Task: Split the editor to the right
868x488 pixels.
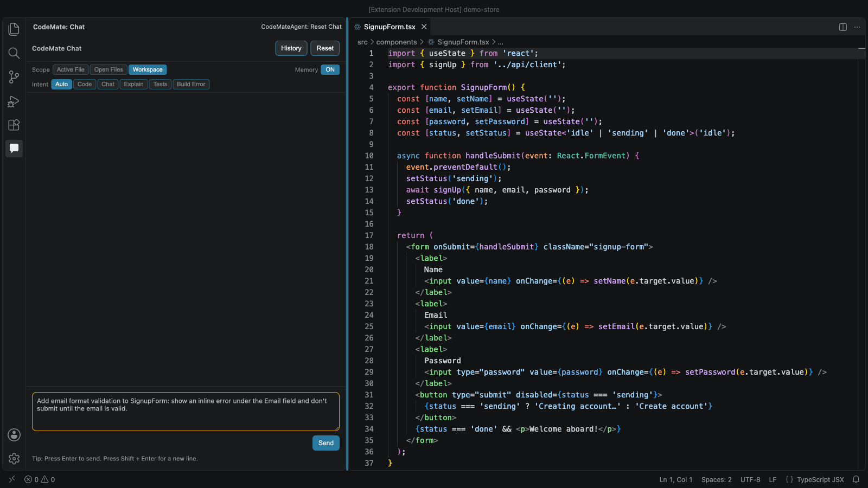Action: [843, 27]
